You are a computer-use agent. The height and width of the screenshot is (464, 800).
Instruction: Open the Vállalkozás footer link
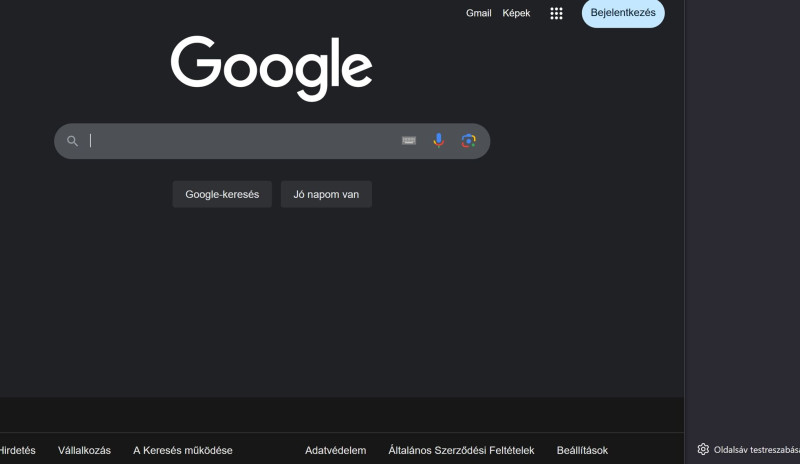coord(84,450)
